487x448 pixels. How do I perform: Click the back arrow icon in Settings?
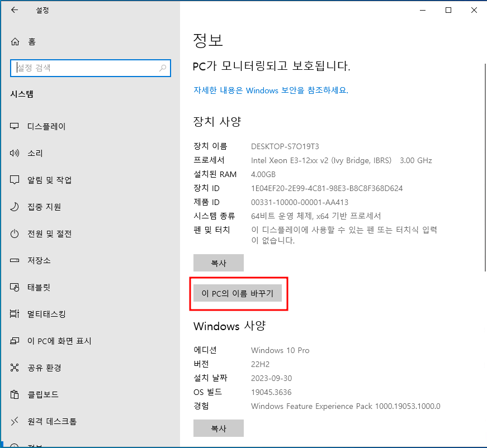point(15,10)
